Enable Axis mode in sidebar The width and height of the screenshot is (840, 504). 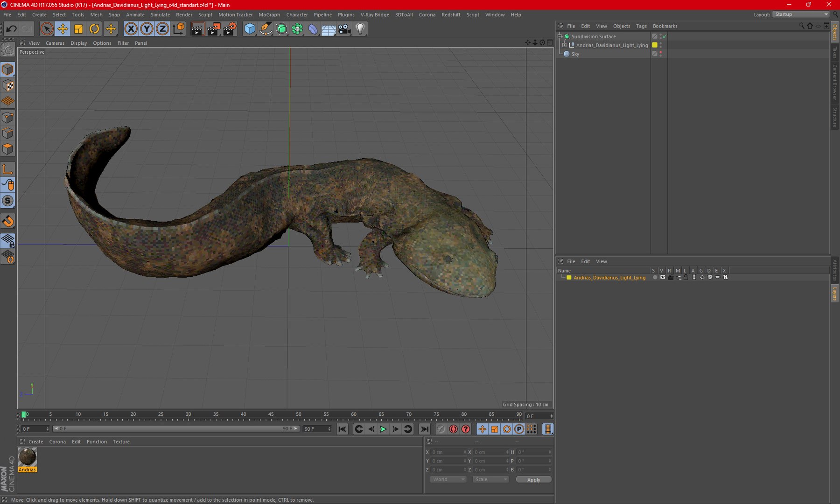coord(8,169)
